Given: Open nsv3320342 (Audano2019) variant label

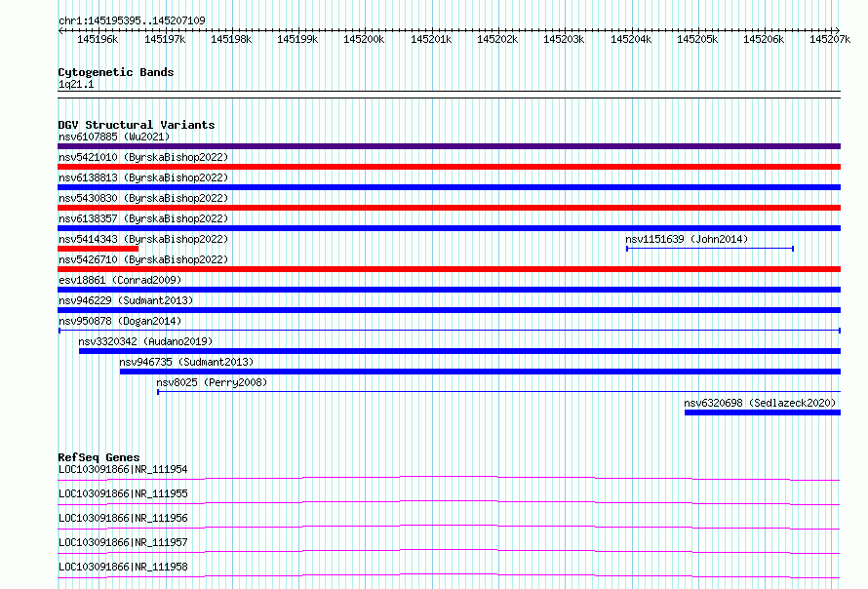Looking at the screenshot, I should pyautogui.click(x=145, y=341).
